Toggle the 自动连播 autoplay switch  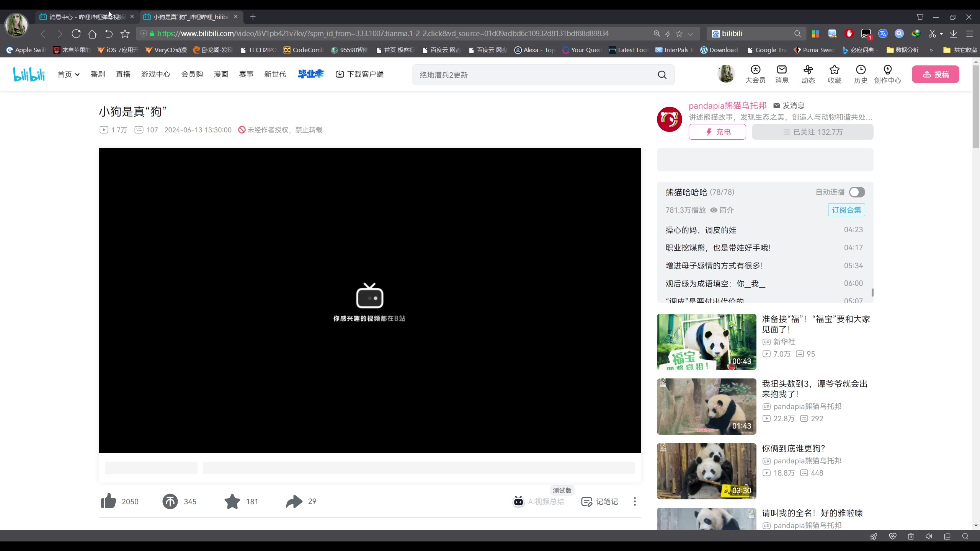tap(857, 192)
